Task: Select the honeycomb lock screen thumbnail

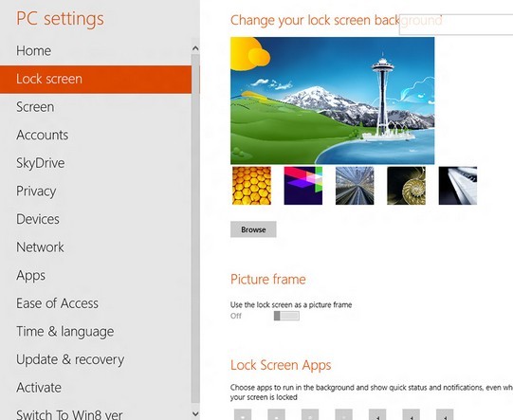Action: 251,186
